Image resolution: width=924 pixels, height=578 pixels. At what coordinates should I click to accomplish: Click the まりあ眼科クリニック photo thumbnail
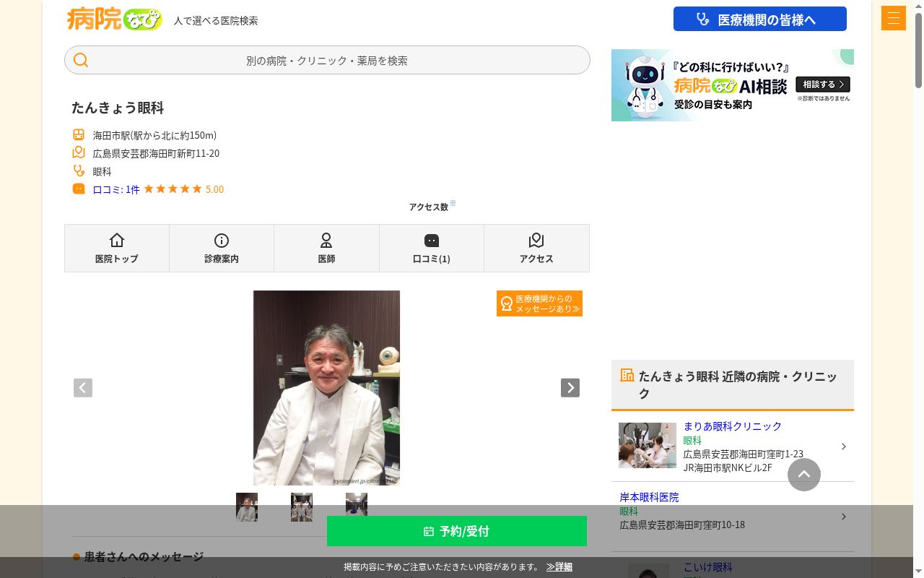point(648,445)
